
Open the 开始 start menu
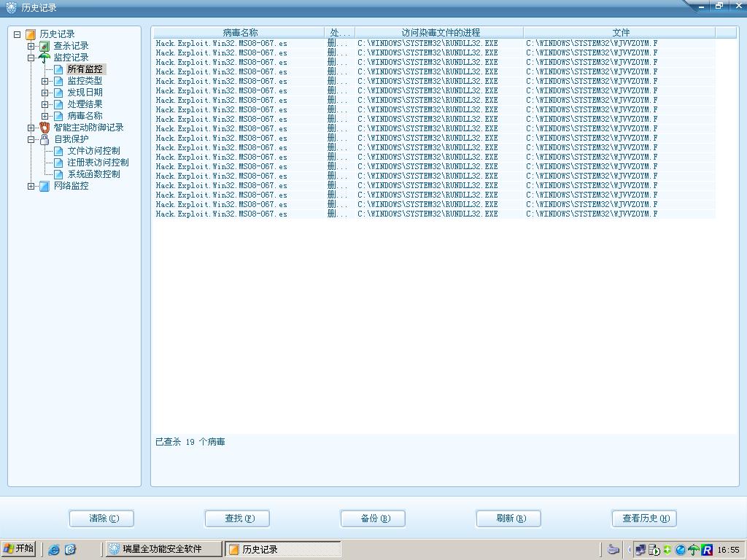(18, 549)
